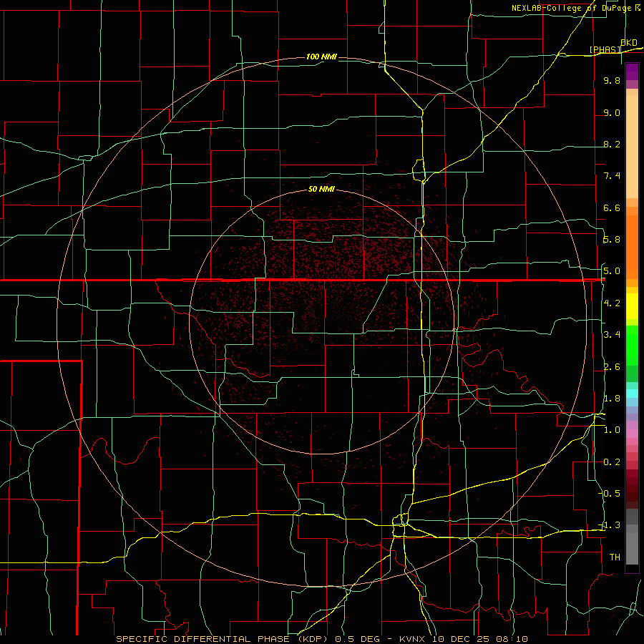Pick the pale peach segment of the color bar

[632, 147]
